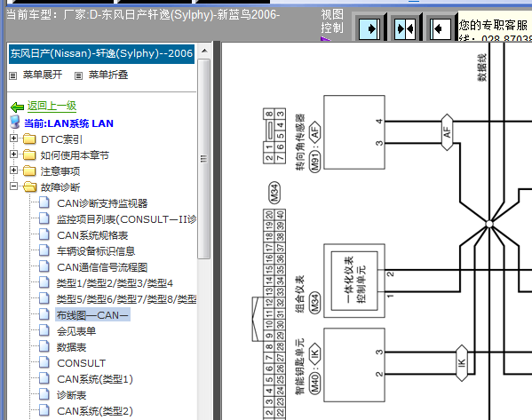The height and width of the screenshot is (420, 532).
Task: Expand the 注意事项 folder node
Action: pyautogui.click(x=13, y=170)
